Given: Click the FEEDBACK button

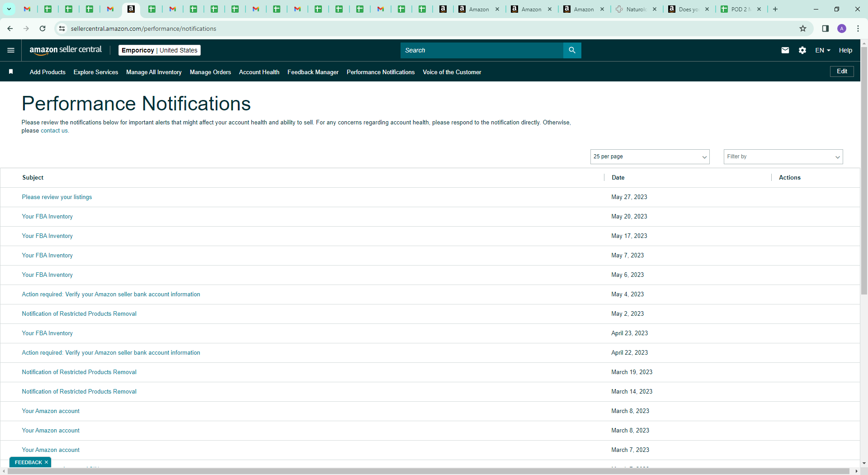Looking at the screenshot, I should point(28,462).
